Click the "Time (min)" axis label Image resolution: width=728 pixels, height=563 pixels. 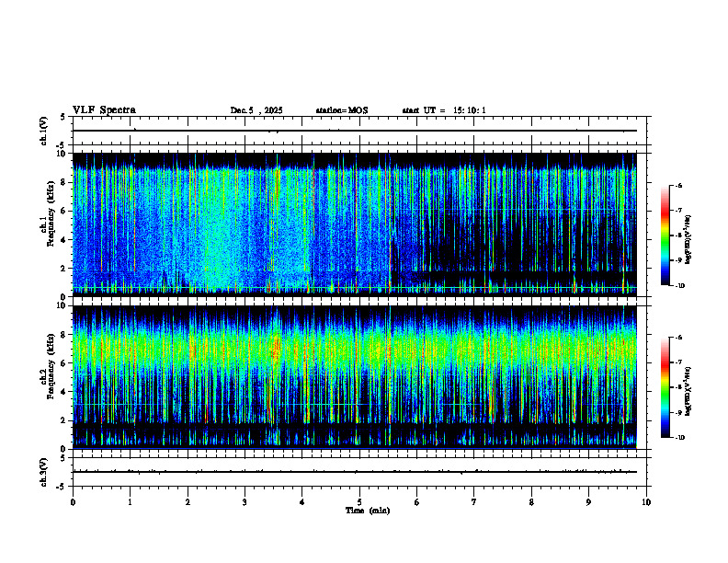368,511
